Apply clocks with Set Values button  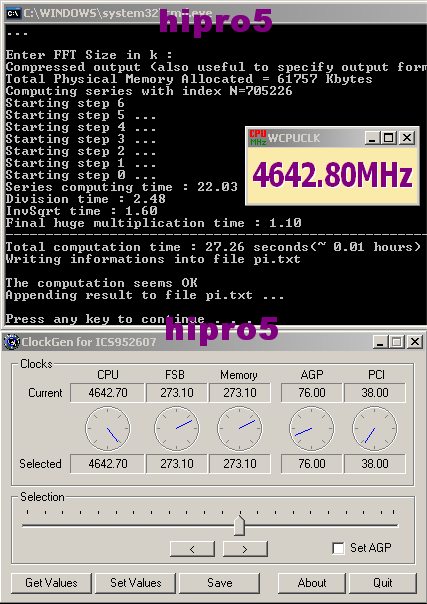(x=136, y=583)
